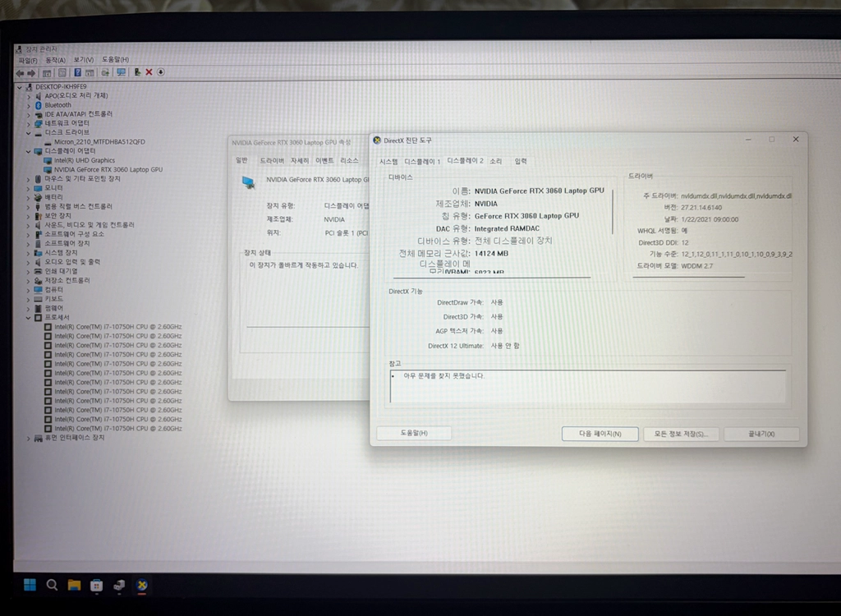841x616 pixels.
Task: Open Microsoft Store from the taskbar
Action: coord(97,586)
